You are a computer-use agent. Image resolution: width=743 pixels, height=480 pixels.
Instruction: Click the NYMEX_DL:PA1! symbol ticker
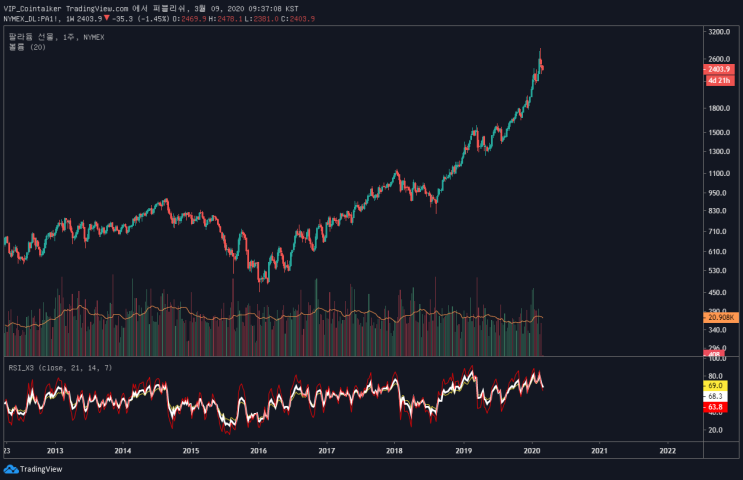pos(32,18)
